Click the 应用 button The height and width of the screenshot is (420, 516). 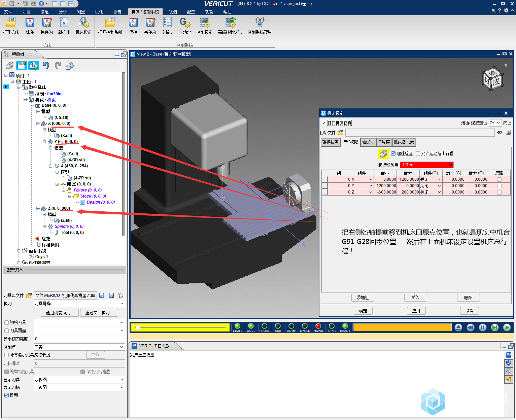pos(416,311)
